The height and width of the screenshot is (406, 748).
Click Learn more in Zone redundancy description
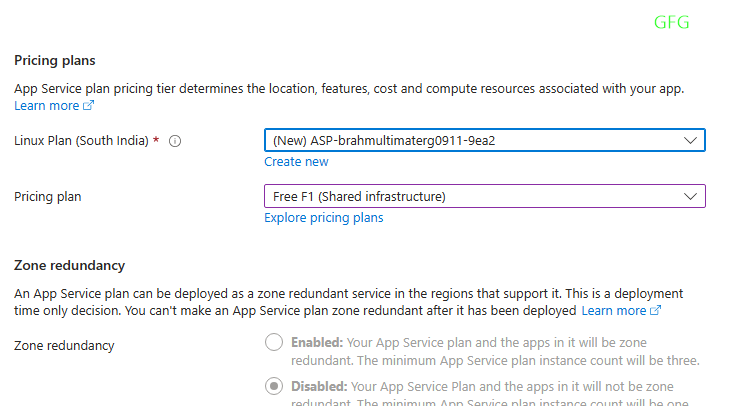(x=614, y=311)
